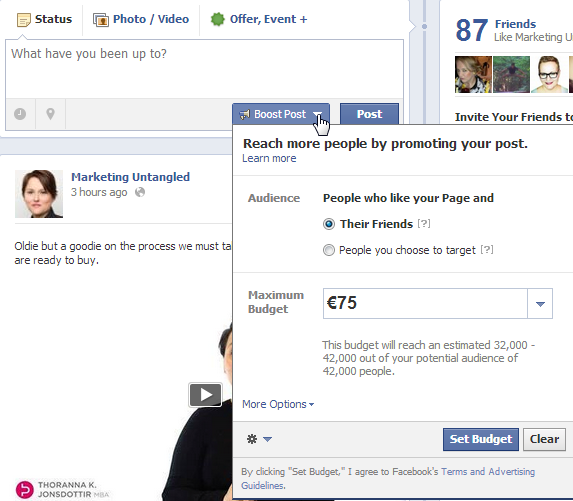Click the gear settings icon in boost panel
The image size is (573, 501).
click(252, 439)
